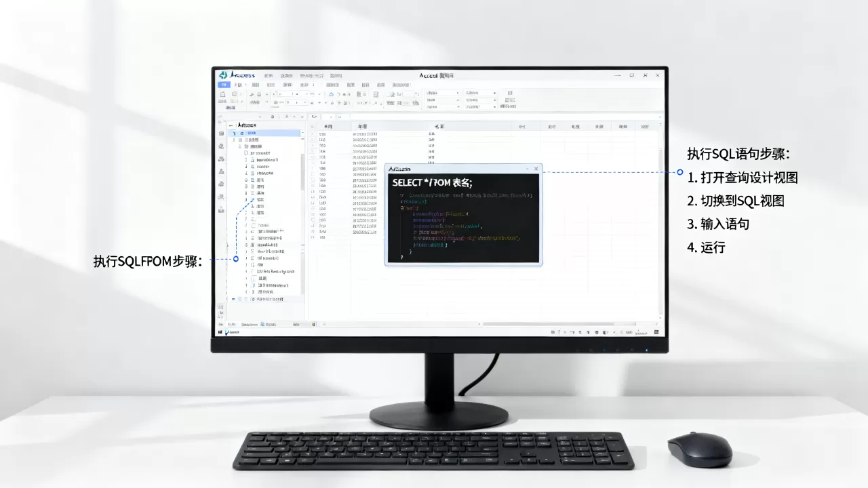
Task: Minimize the small Access SQL dialog
Action: pyautogui.click(x=527, y=168)
